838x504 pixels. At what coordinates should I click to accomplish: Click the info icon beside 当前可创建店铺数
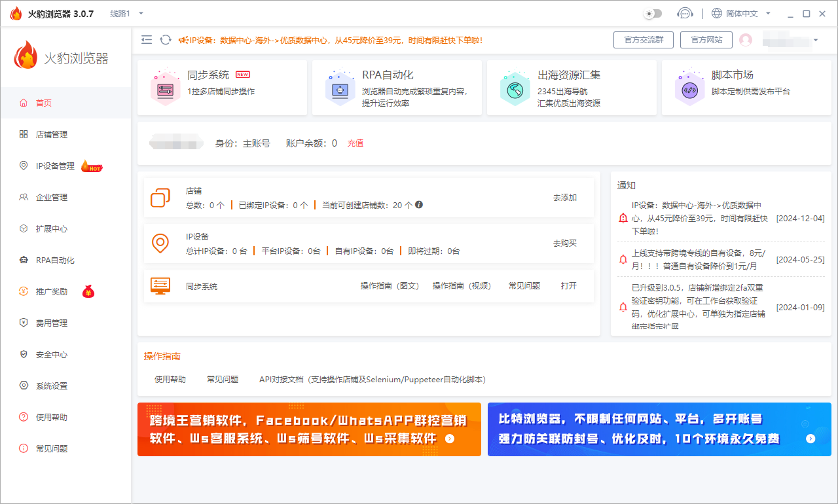[419, 204]
